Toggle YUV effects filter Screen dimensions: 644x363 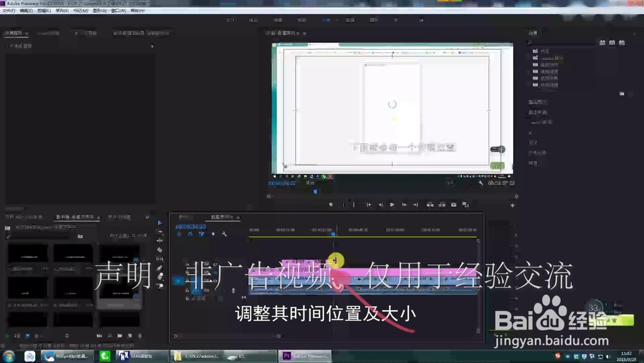pyautogui.click(x=622, y=43)
